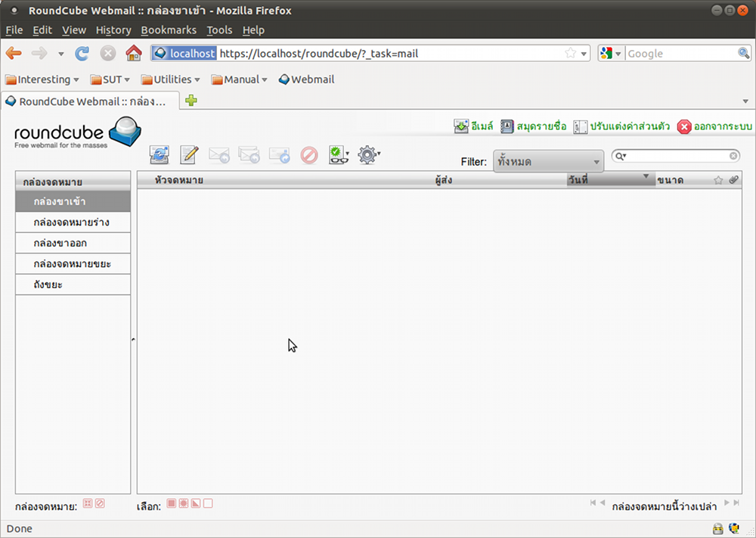Select กล่องขาออก sent folder
The image size is (756, 538).
click(73, 243)
